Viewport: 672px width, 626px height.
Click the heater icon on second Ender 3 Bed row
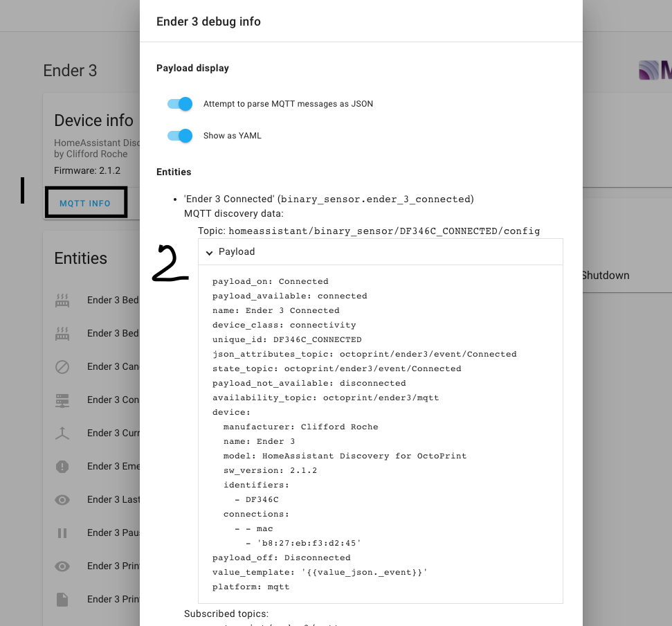coord(62,333)
